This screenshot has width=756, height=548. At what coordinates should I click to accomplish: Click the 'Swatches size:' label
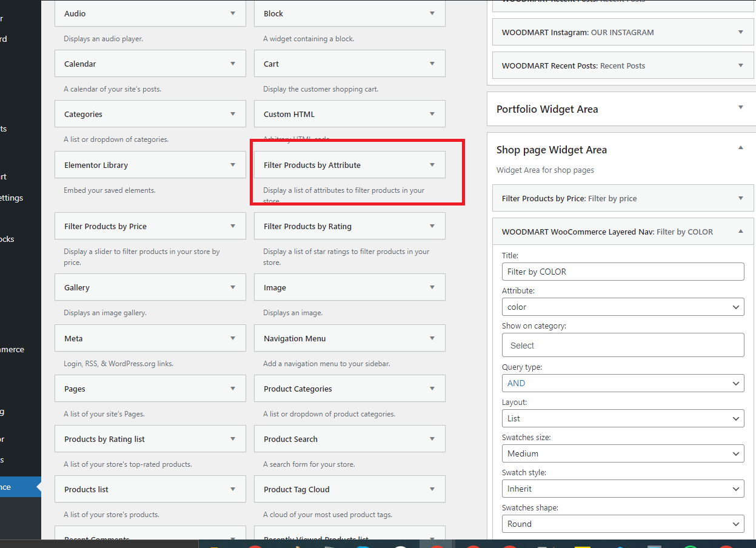(526, 438)
